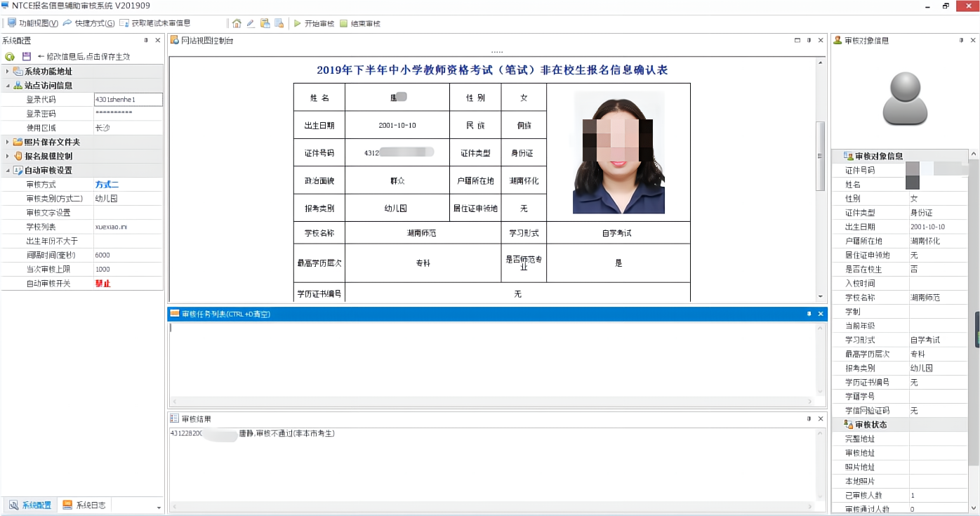Expand the 系统功能地址 group
Image resolution: width=980 pixels, height=516 pixels.
click(7, 72)
